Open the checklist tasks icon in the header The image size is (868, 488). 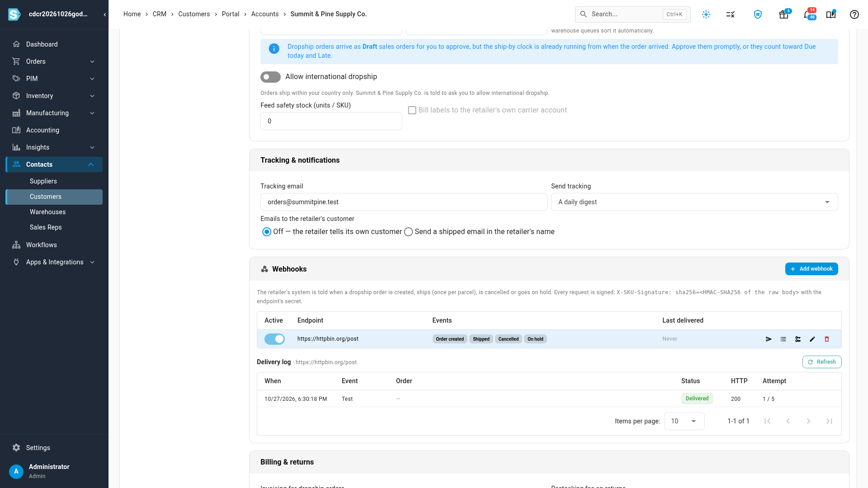pos(731,14)
